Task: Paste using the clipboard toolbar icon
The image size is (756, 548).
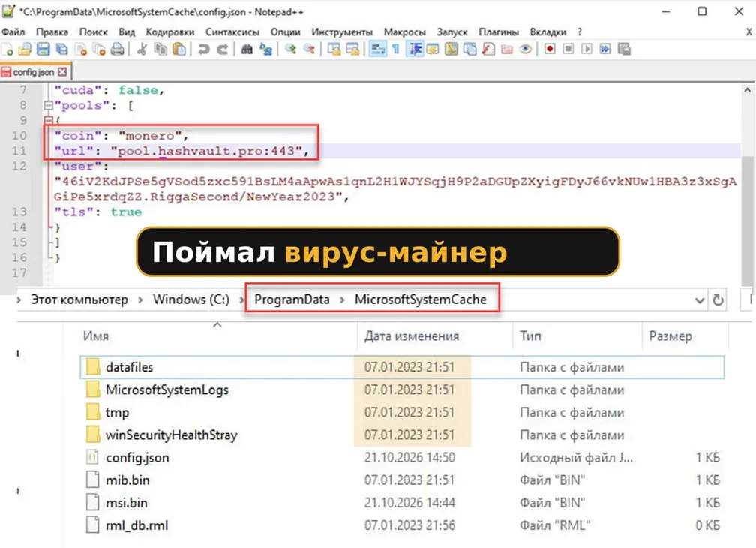Action: tap(178, 50)
